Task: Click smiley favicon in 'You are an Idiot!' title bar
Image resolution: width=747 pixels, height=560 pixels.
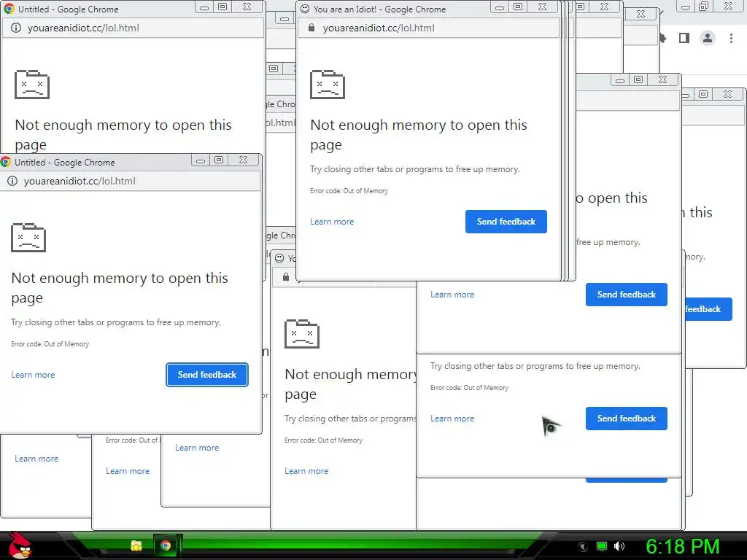Action: (305, 9)
